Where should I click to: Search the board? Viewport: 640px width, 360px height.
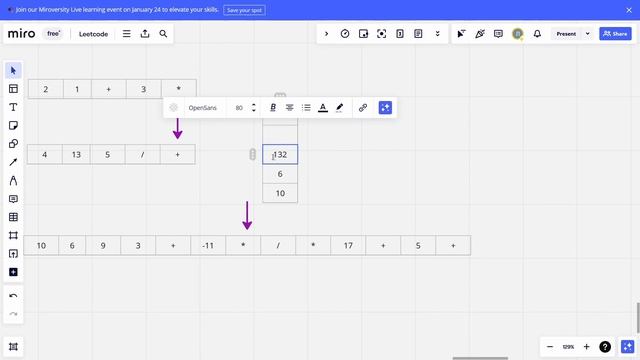point(163,34)
